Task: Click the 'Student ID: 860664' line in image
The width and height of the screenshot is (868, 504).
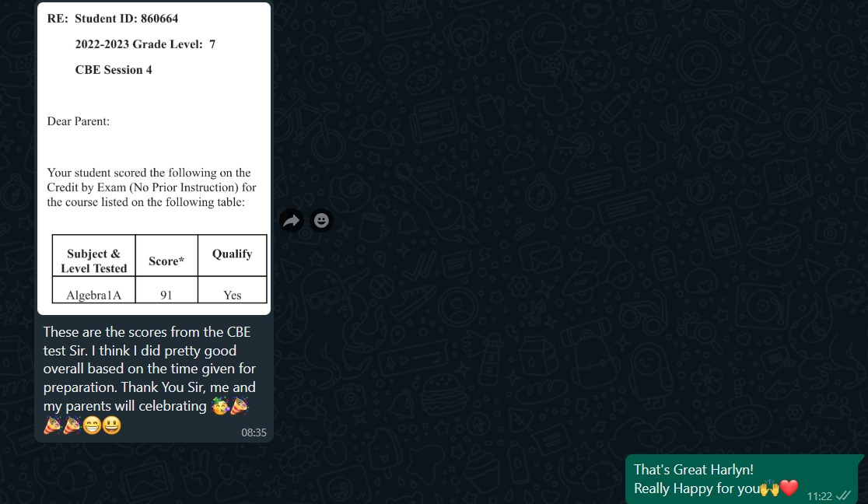Action: coord(126,18)
